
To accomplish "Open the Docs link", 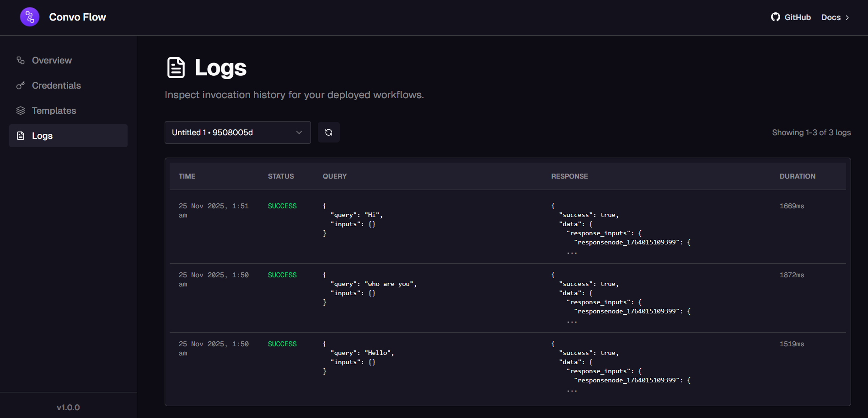I will pyautogui.click(x=831, y=17).
